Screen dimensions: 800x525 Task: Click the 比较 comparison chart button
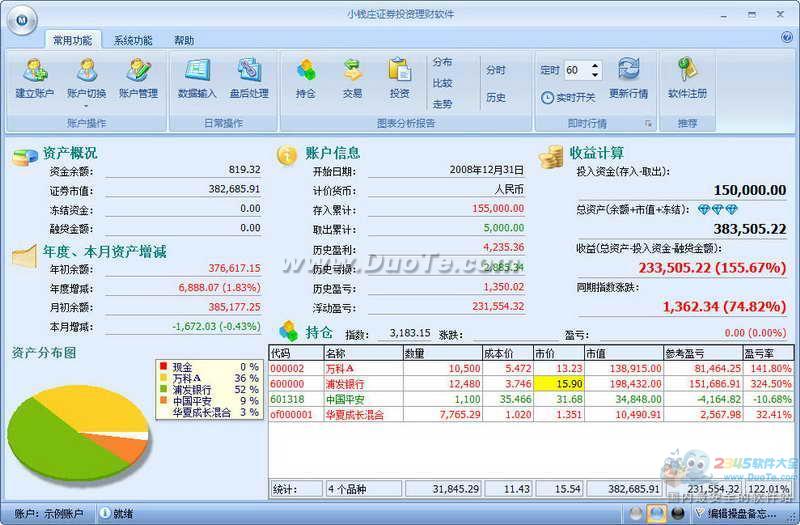pos(442,83)
